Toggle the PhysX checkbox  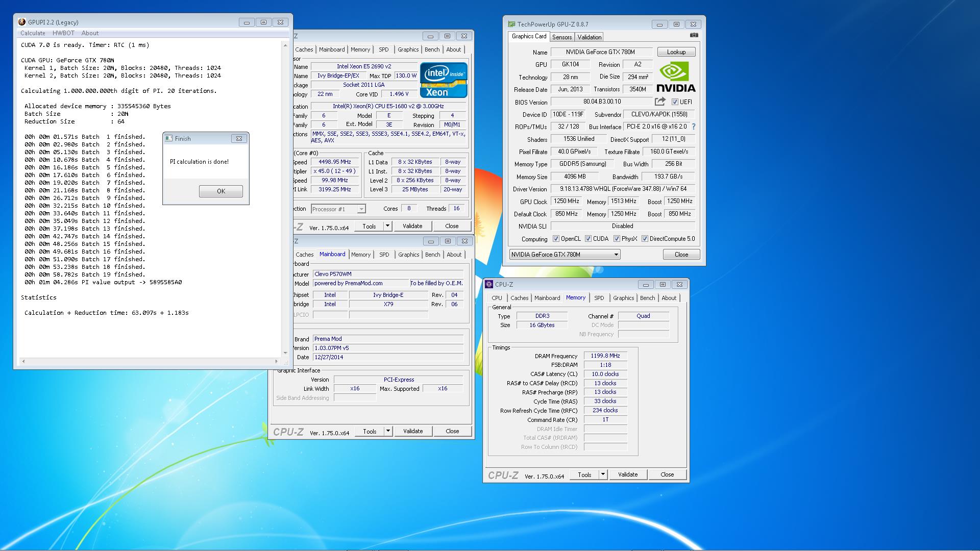click(x=617, y=239)
